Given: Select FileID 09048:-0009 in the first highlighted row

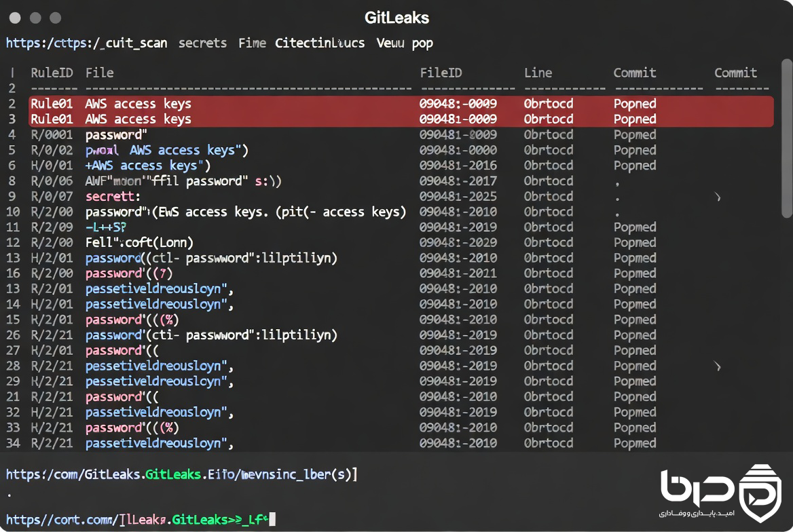Looking at the screenshot, I should 458,104.
